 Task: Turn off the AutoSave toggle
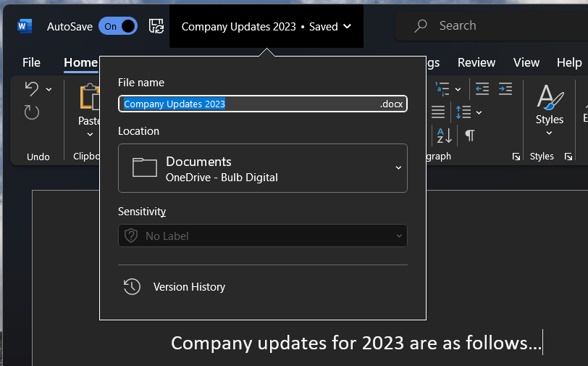click(118, 26)
